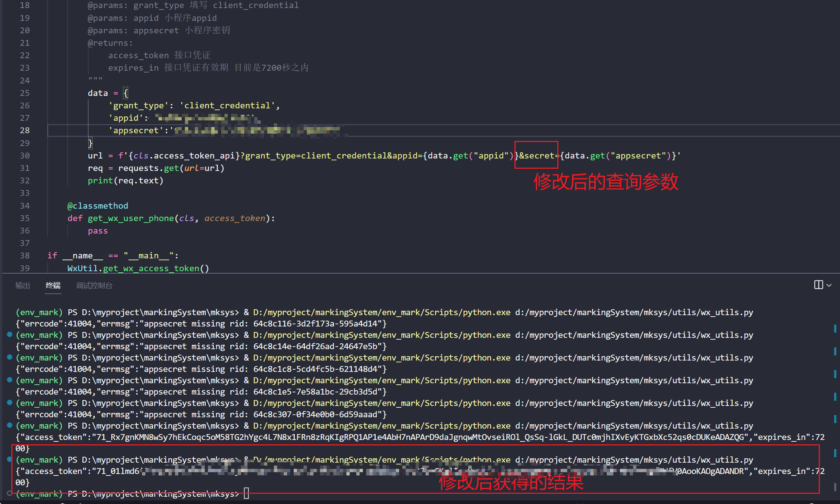Open the dropdown chevron beside split terminal
The height and width of the screenshot is (504, 840).
tap(829, 285)
